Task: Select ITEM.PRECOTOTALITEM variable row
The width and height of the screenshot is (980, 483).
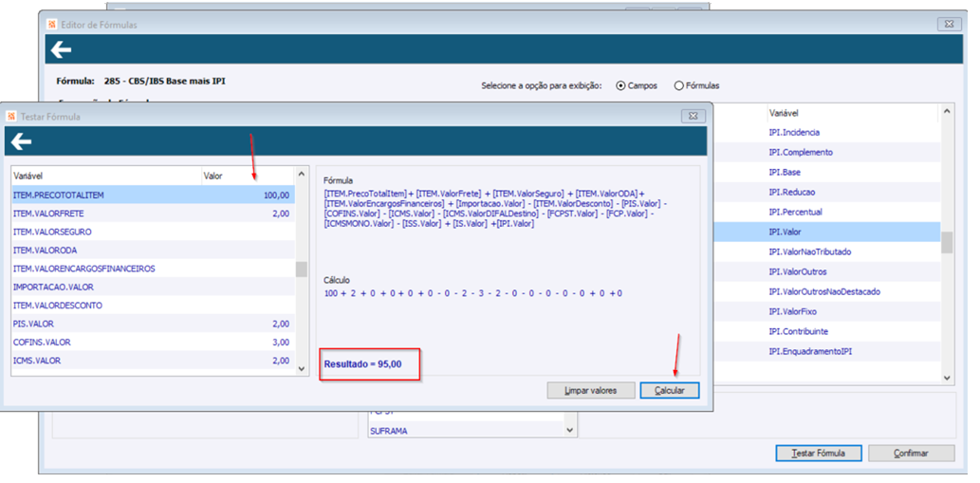Action: (x=153, y=195)
